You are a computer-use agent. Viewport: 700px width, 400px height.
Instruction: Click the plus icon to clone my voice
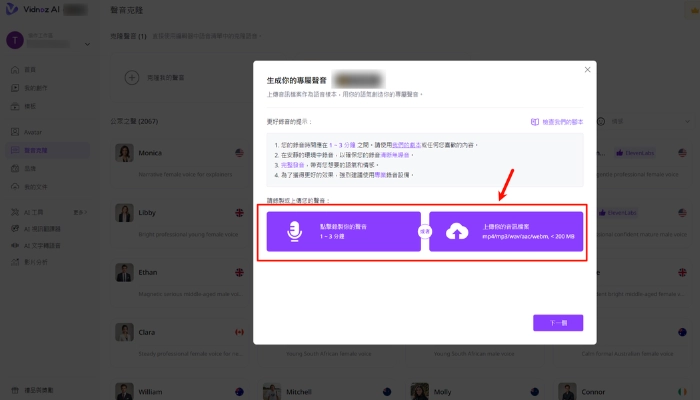[x=132, y=78]
